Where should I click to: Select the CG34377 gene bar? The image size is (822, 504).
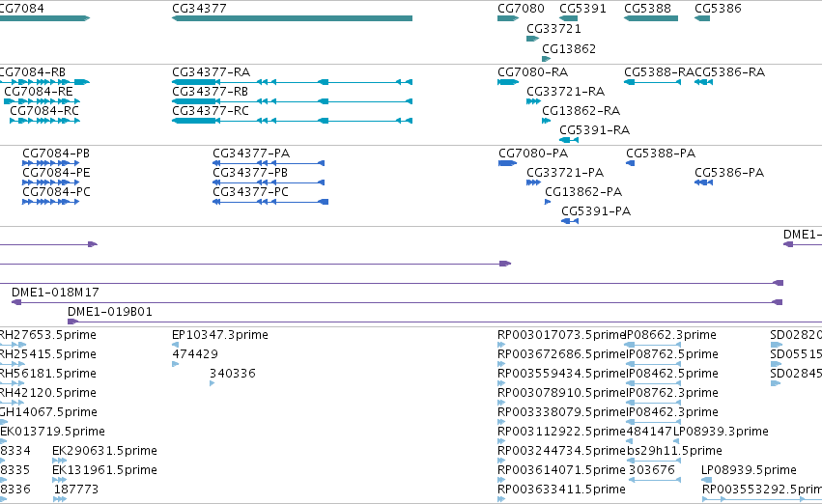pos(292,18)
